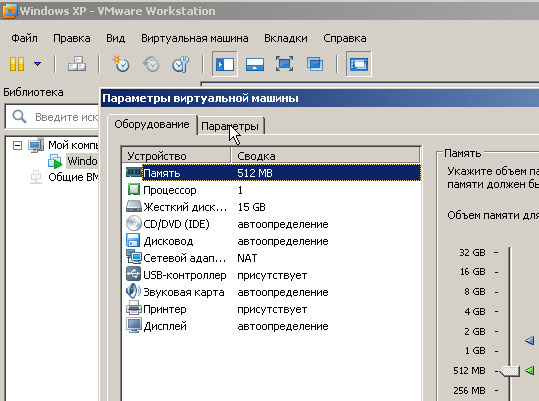Click the sound card speaker icon
Viewport: 539px width, 401px height.
click(x=133, y=291)
